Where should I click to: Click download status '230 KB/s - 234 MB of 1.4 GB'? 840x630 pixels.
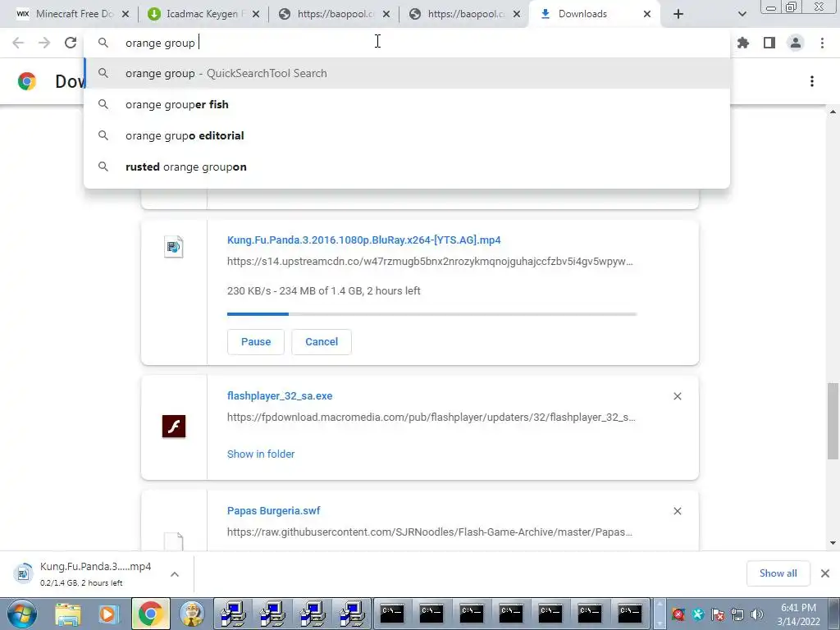point(323,291)
